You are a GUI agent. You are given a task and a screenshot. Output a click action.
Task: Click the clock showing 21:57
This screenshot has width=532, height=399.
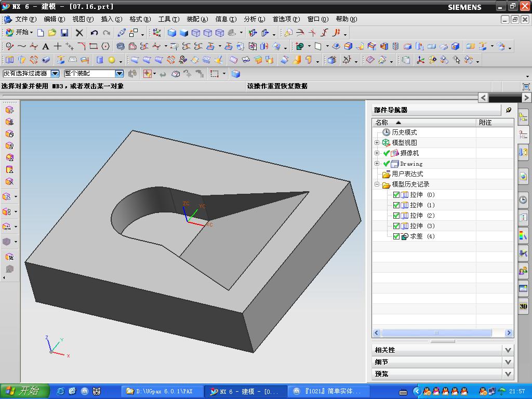pyautogui.click(x=517, y=392)
